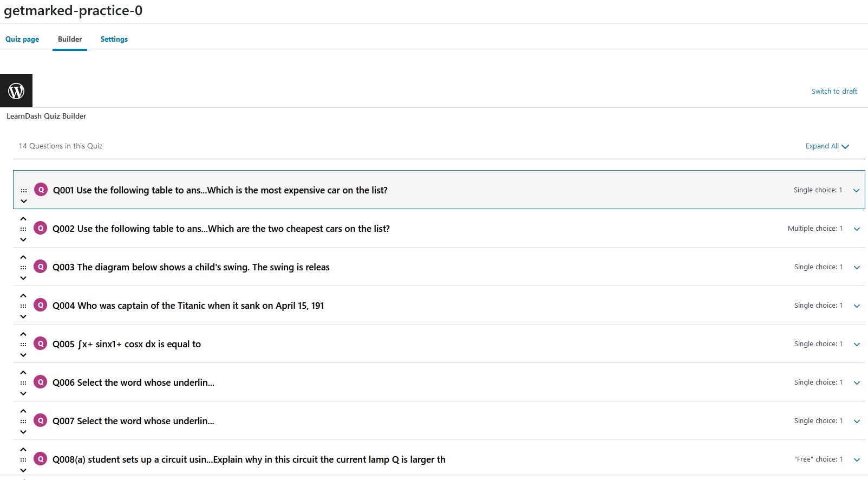Click "Single choice: 1" label on Q001
This screenshot has height=480, width=868.
point(818,190)
